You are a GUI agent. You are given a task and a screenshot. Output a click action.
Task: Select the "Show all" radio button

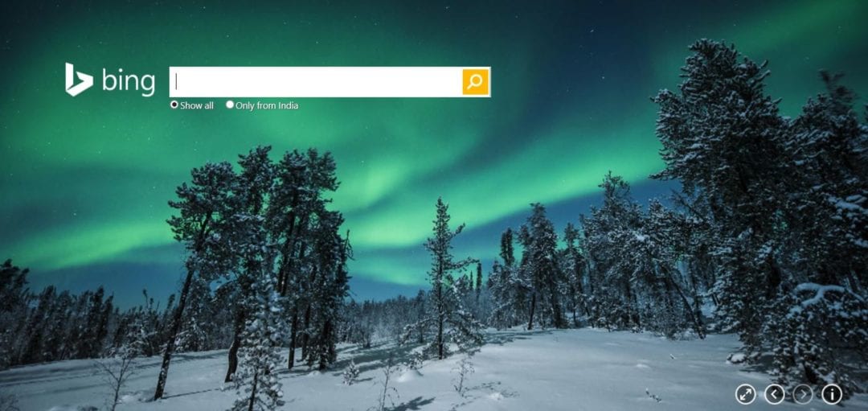[174, 104]
